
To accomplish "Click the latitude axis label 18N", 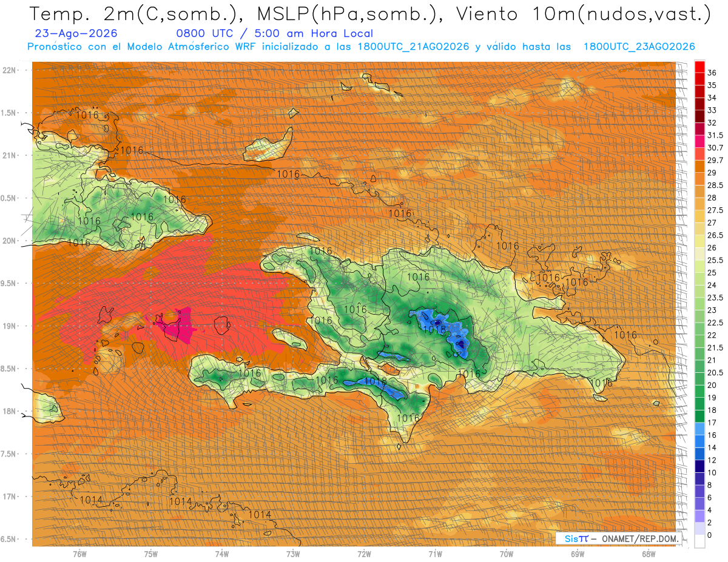I will (10, 411).
